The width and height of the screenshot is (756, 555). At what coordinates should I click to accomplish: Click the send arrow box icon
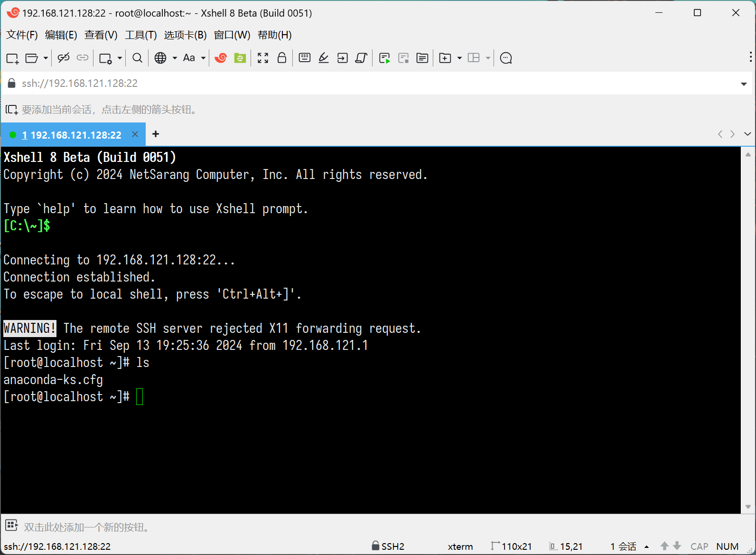(x=343, y=58)
